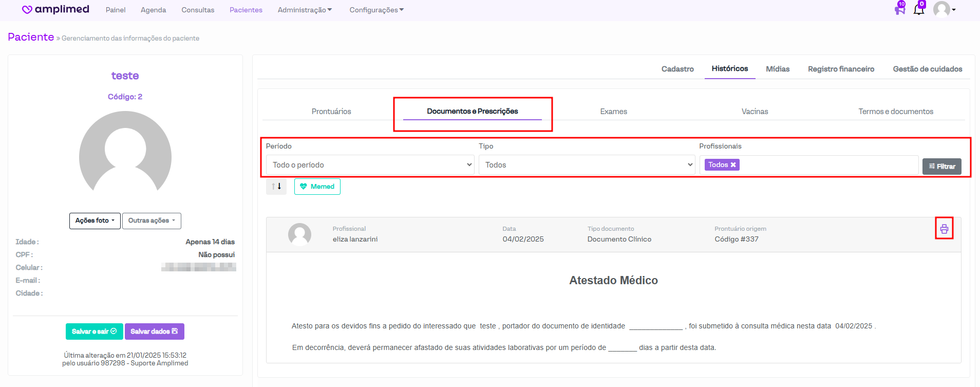Open the Outras ações dropdown
This screenshot has width=980, height=387.
152,220
